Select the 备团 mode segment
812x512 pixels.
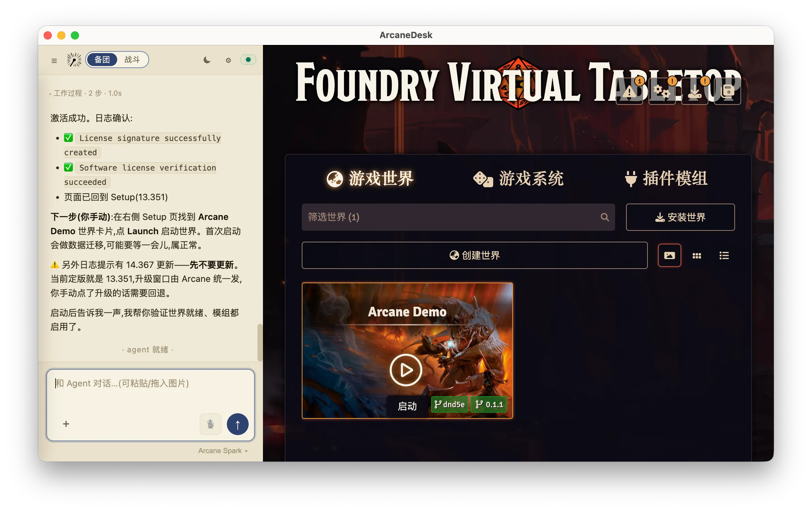click(x=102, y=60)
